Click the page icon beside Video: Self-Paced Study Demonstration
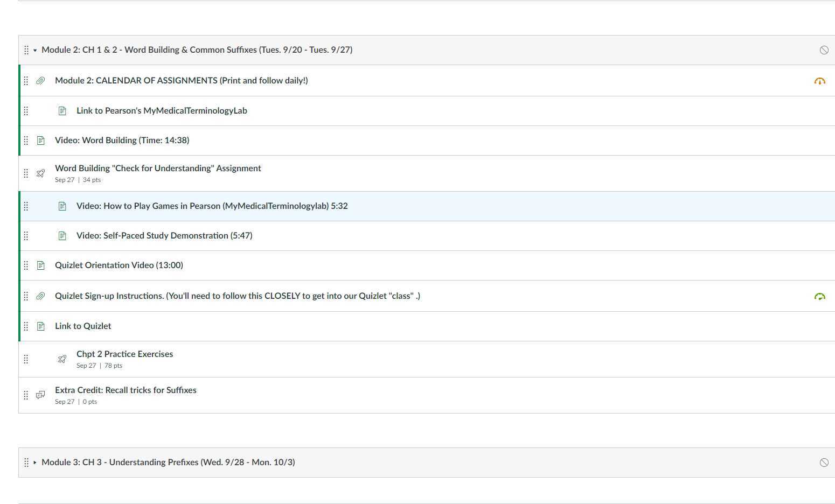Image resolution: width=835 pixels, height=504 pixels. [61, 235]
